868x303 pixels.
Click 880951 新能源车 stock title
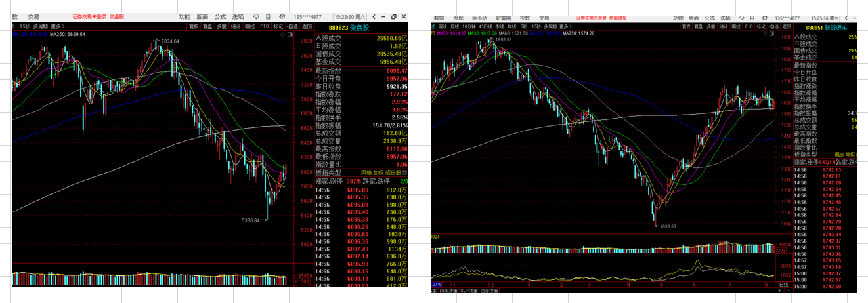[827, 27]
